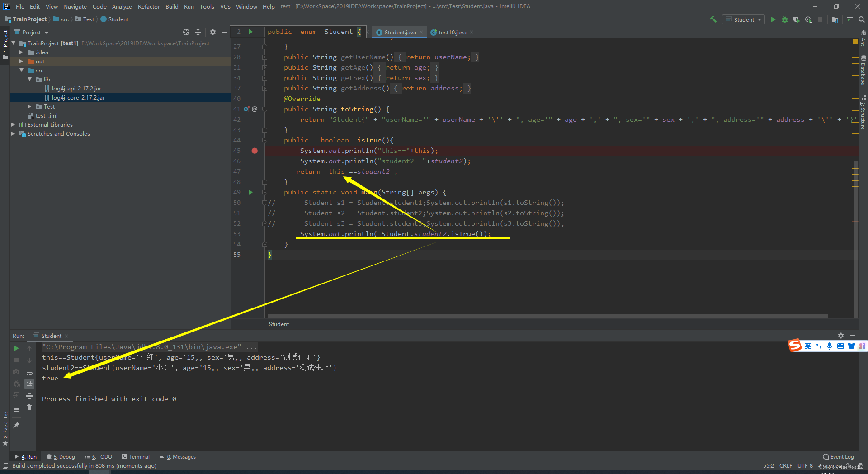This screenshot has height=474, width=868.
Task: Open the Project view selector dropdown
Action: click(x=31, y=32)
